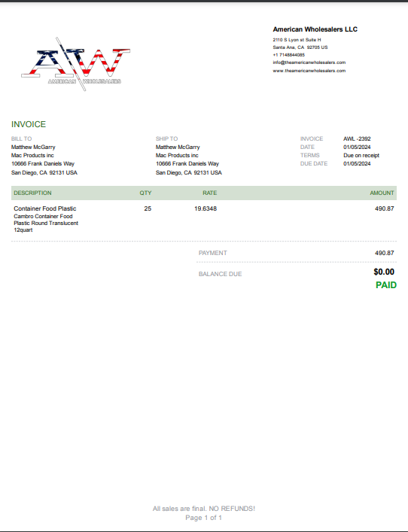The height and width of the screenshot is (532, 408).
Task: Click the footer All sales are final. NO REFUNDS!
Action: click(x=204, y=509)
